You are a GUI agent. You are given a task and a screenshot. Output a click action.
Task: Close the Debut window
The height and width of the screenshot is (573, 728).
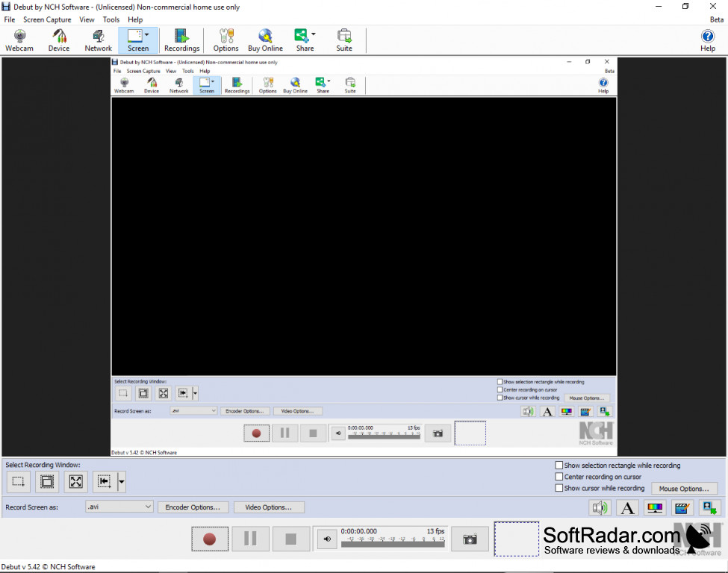click(713, 7)
